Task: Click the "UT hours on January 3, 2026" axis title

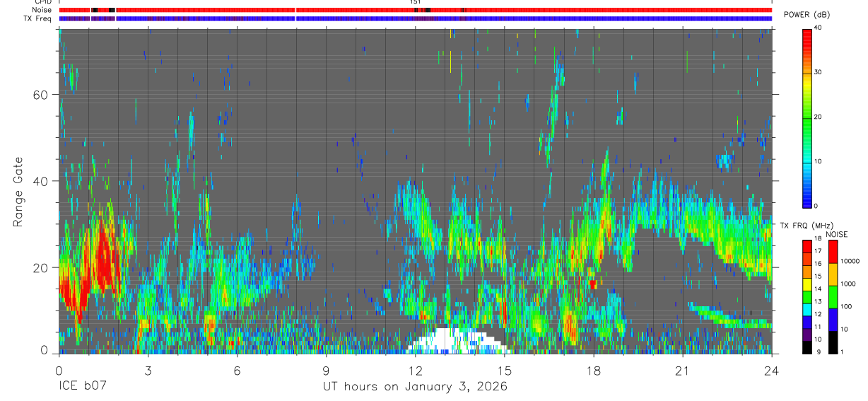Action: [415, 387]
